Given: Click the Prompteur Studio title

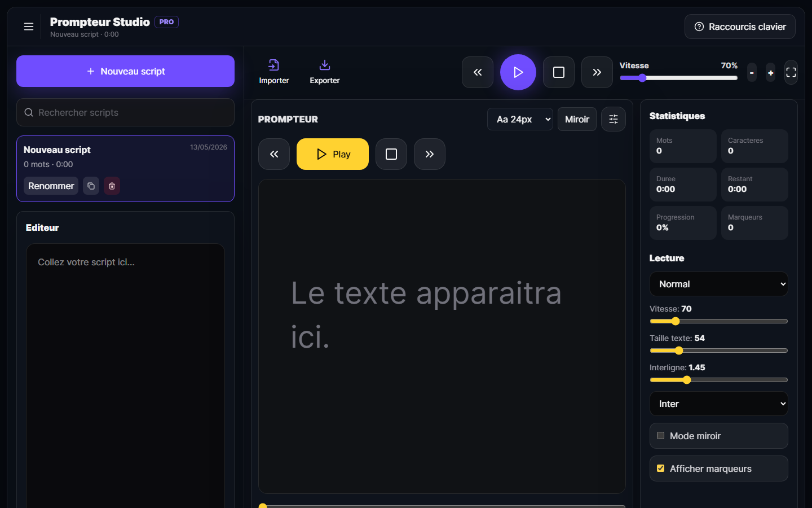Looking at the screenshot, I should (100, 22).
